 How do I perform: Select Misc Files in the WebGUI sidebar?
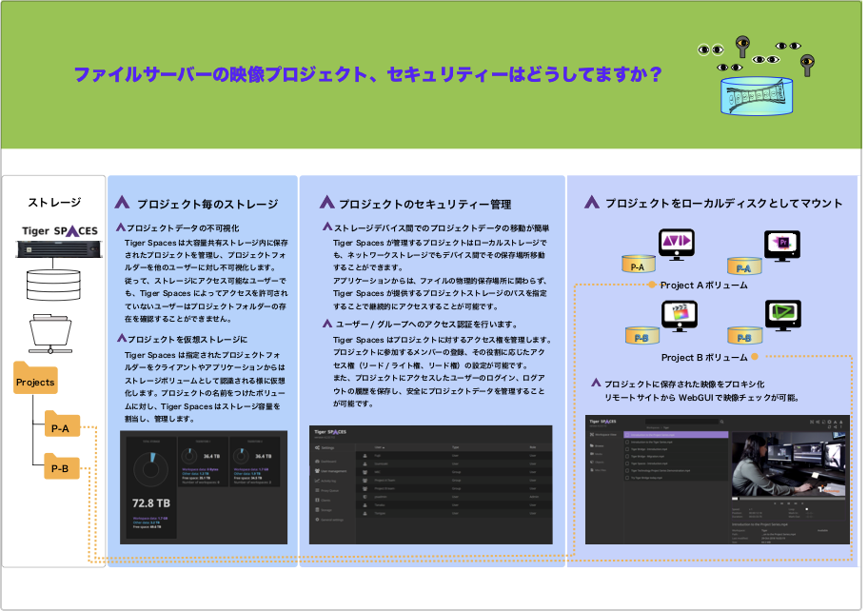(x=599, y=470)
